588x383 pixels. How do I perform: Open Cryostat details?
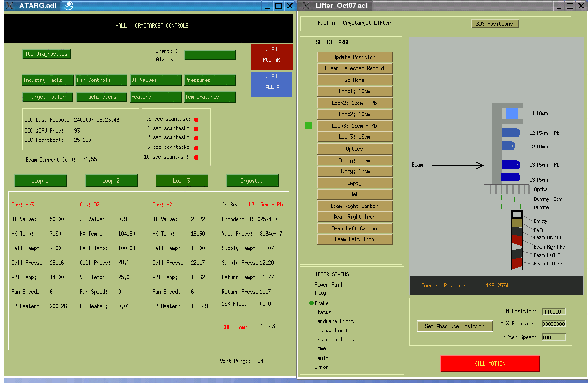[x=253, y=181]
